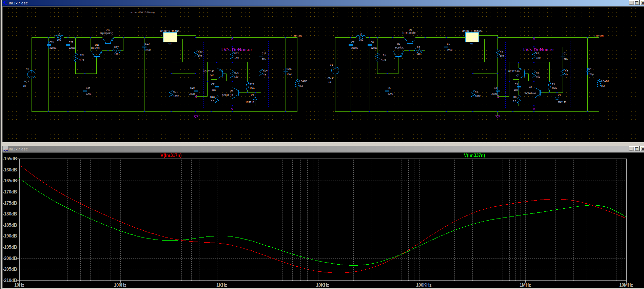644x289 pixels.
Task: Click the -210dB vertical axis label
Action: click(x=10, y=280)
